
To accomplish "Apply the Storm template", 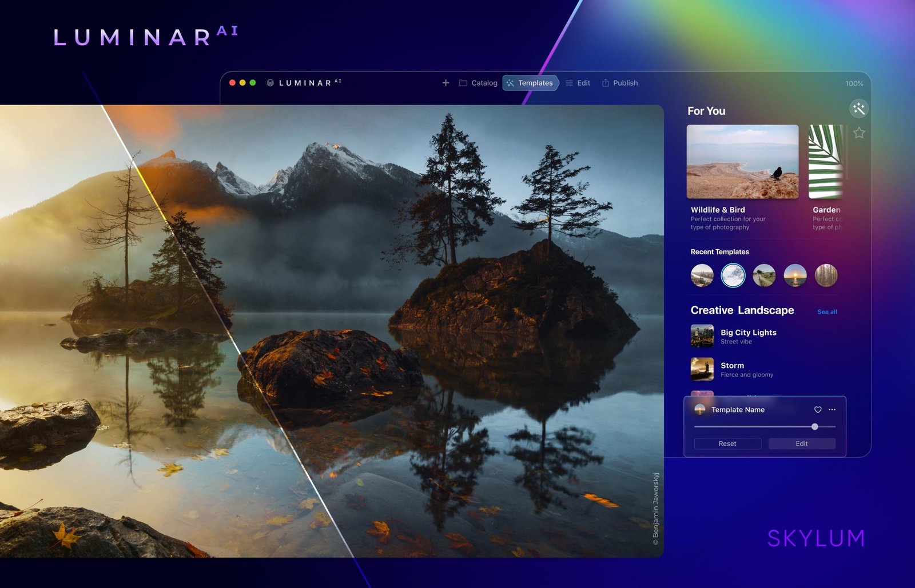I will [x=763, y=369].
